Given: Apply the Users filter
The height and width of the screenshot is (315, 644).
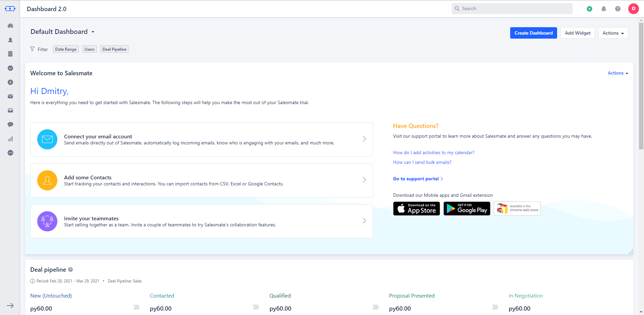Looking at the screenshot, I should pos(89,49).
